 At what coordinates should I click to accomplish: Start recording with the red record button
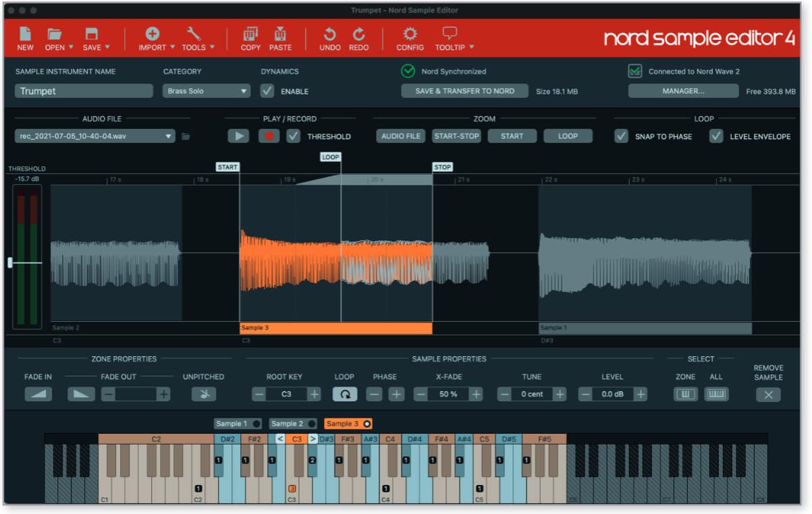click(x=269, y=136)
